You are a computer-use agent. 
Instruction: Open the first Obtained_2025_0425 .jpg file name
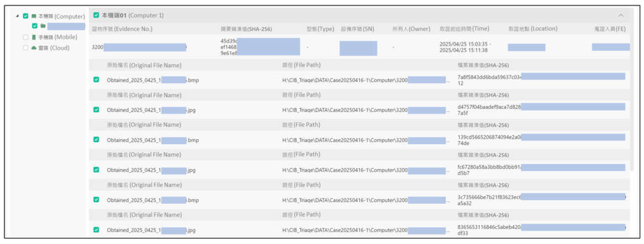pyautogui.click(x=134, y=110)
